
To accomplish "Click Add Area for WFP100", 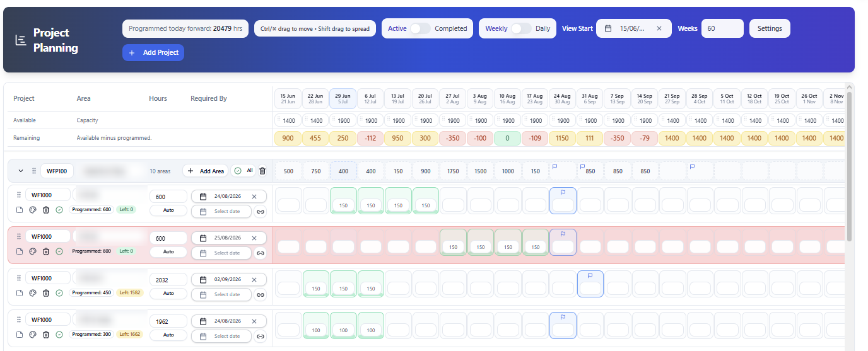I will click(205, 171).
